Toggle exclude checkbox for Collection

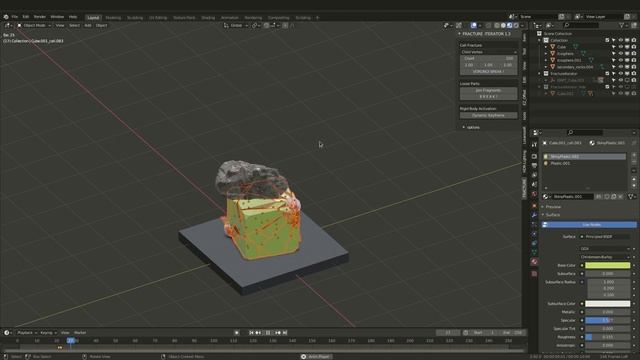tap(607, 40)
